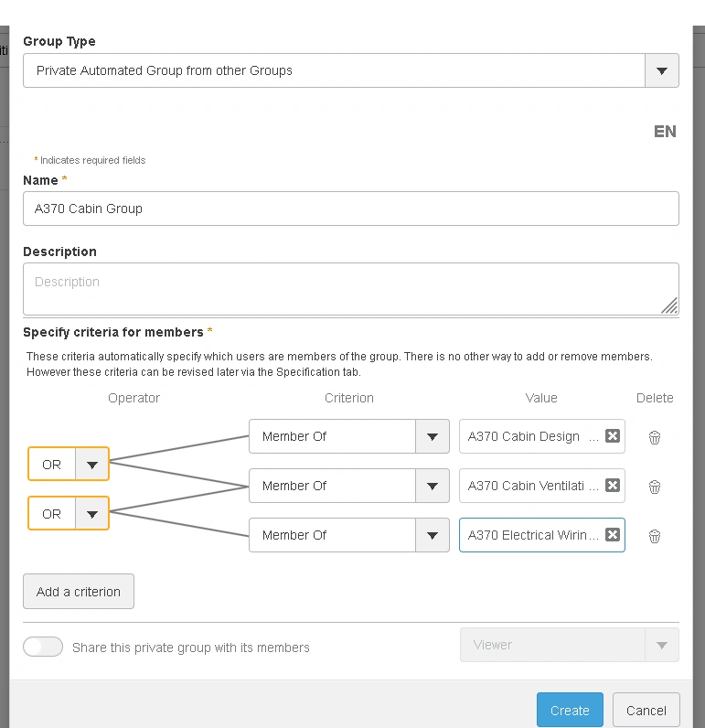Open the Group Type dropdown
The width and height of the screenshot is (705, 728).
pos(662,70)
